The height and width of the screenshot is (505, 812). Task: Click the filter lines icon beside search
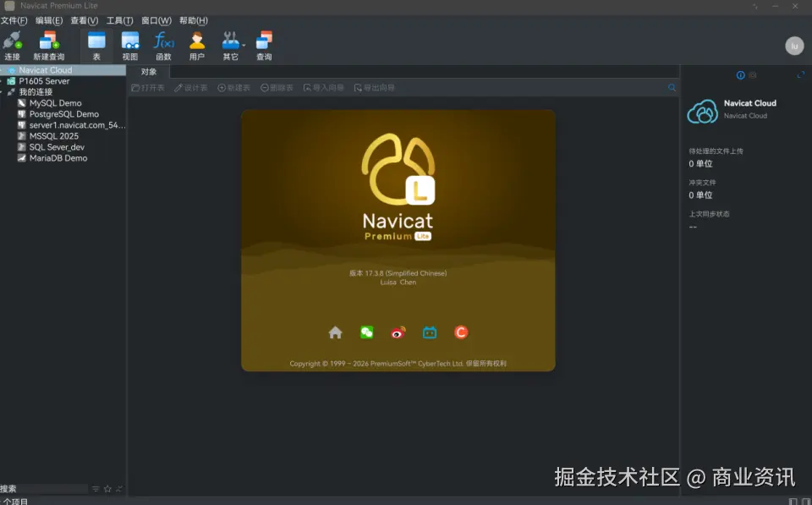pyautogui.click(x=96, y=488)
